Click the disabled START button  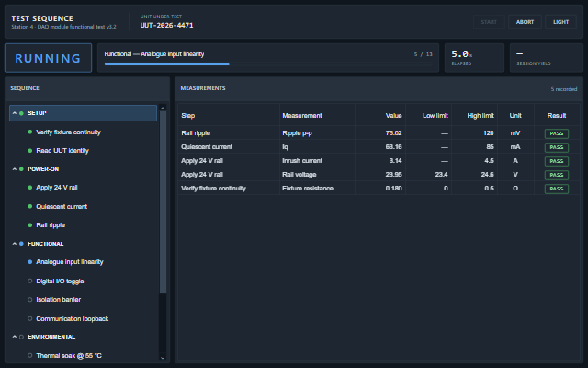click(489, 22)
